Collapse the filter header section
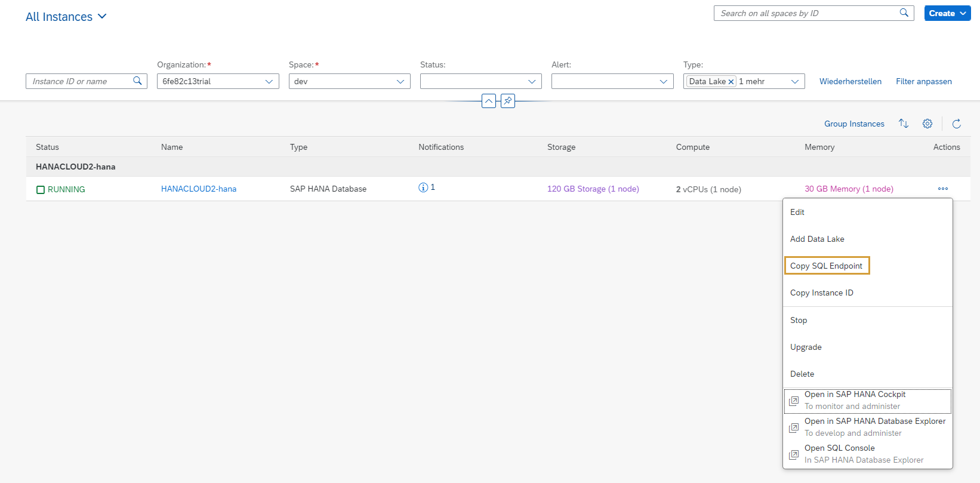 (x=489, y=101)
